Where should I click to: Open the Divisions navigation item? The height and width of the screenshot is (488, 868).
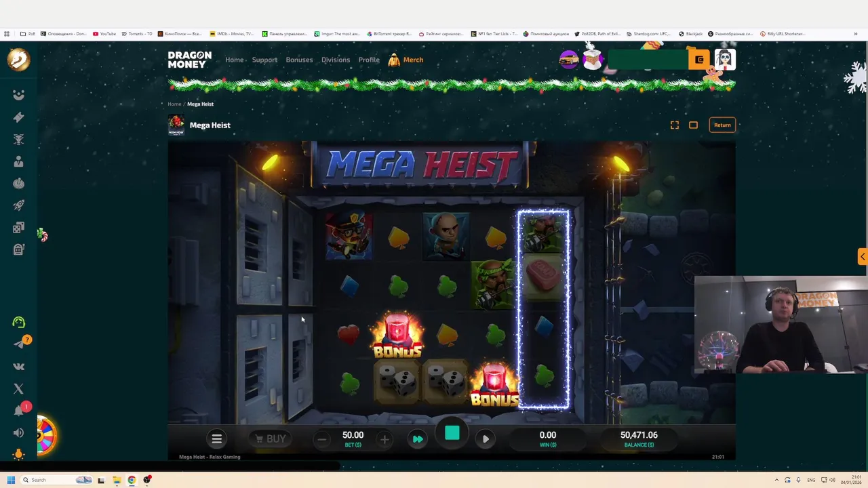pyautogui.click(x=336, y=60)
